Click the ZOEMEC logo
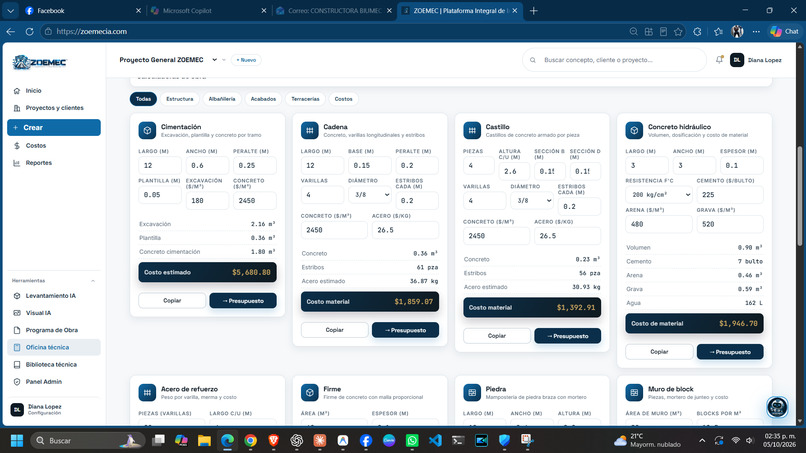This screenshot has height=453, width=806. click(x=40, y=62)
